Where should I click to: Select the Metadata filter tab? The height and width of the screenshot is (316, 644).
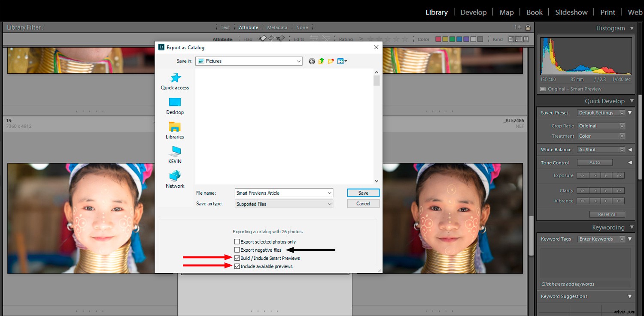click(277, 27)
